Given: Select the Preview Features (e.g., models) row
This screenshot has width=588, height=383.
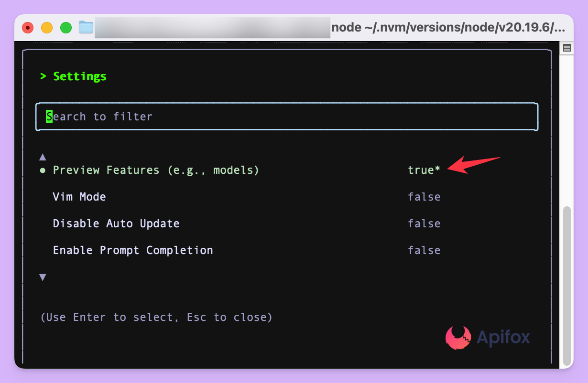Looking at the screenshot, I should click(156, 170).
